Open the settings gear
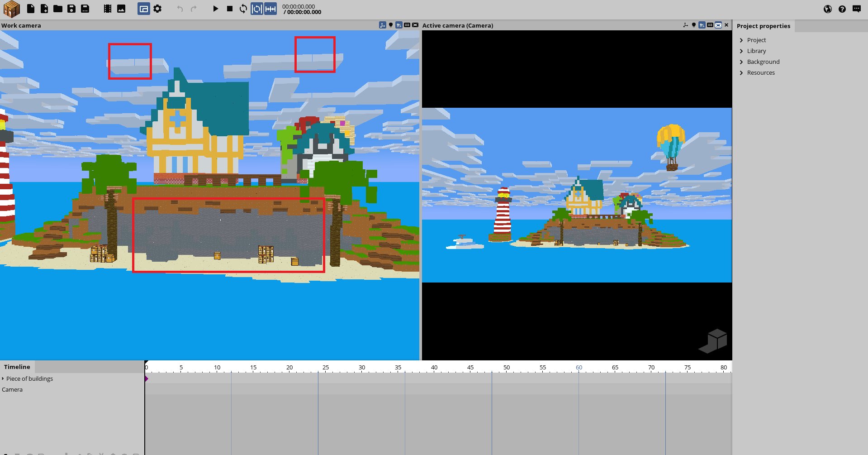Screen dimensions: 868x455 click(x=157, y=9)
